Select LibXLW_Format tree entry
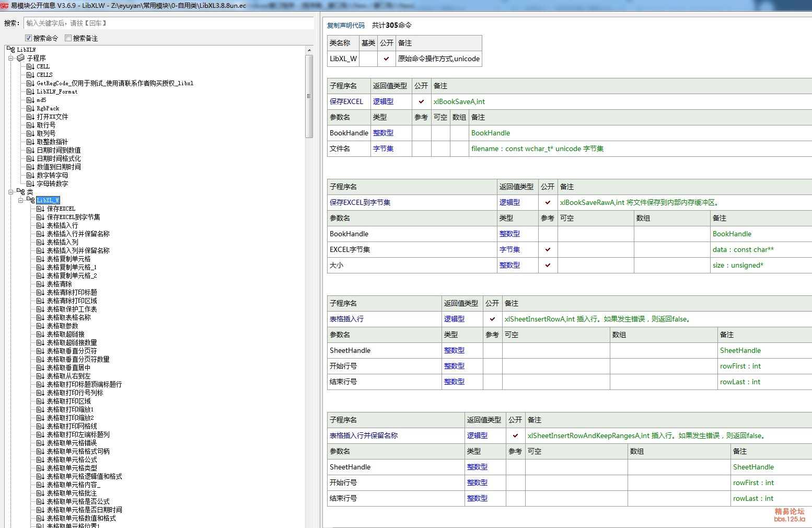Viewport: 812px width, 528px height. [57, 91]
